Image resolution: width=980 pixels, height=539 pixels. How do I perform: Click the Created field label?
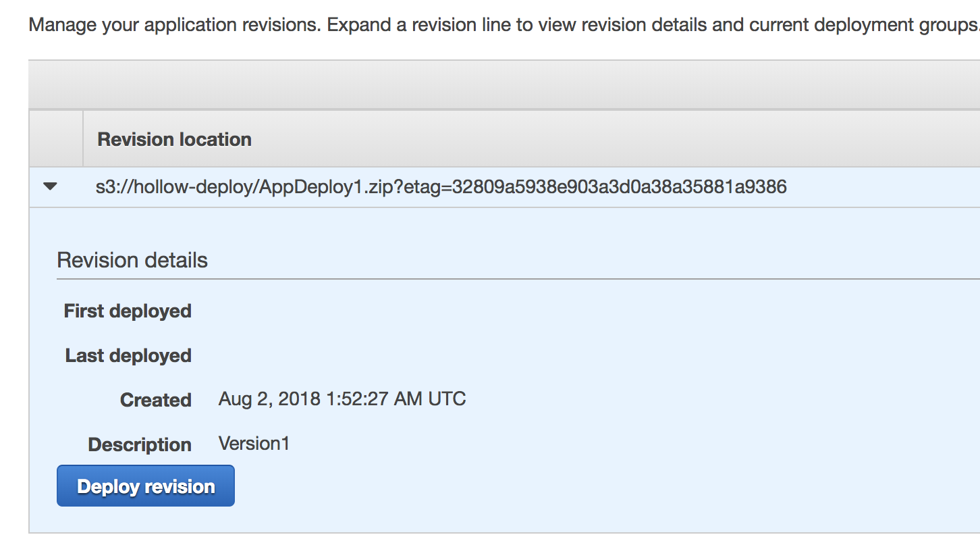tap(155, 400)
